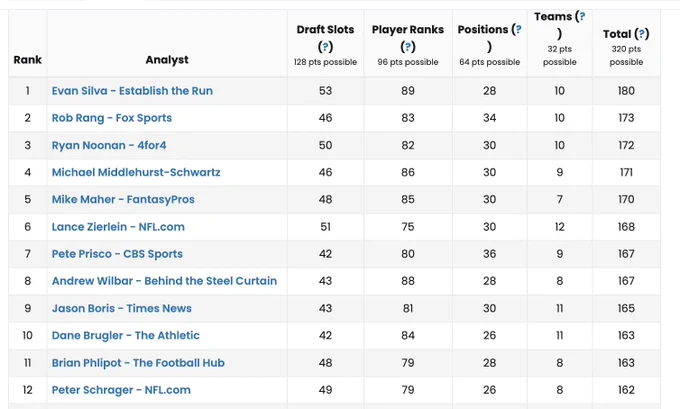Visit Mike Maher - FantasyPros link
Screen dimensions: 680x409
(123, 200)
